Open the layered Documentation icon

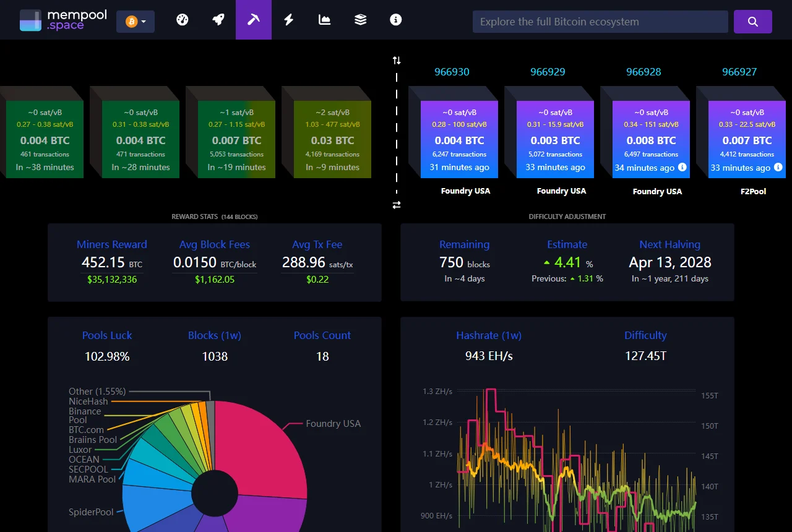[x=360, y=20]
